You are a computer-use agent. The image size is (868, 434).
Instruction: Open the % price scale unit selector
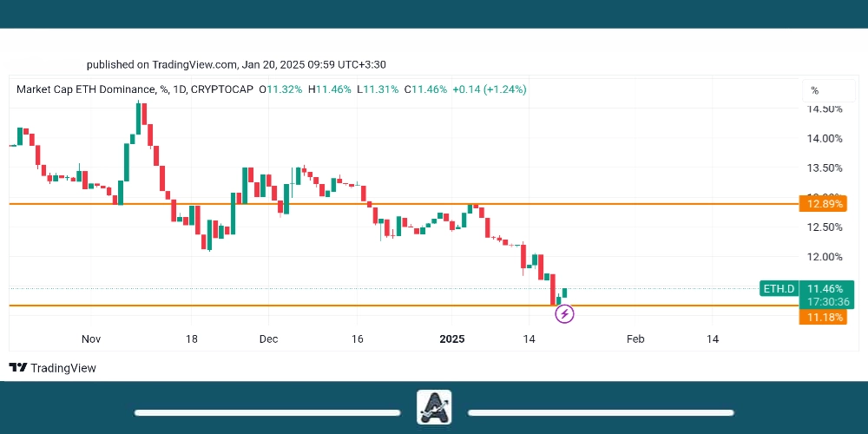point(814,90)
